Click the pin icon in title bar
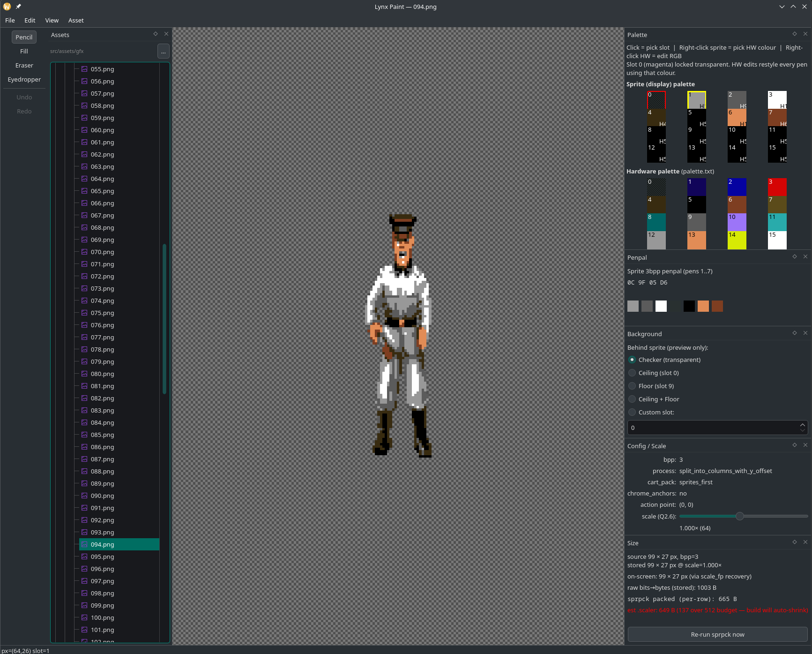 coord(18,7)
